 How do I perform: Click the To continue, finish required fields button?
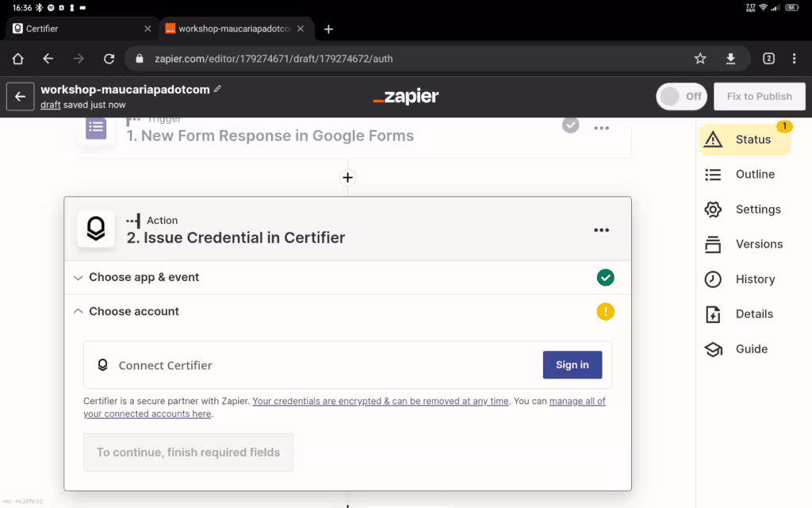point(189,452)
